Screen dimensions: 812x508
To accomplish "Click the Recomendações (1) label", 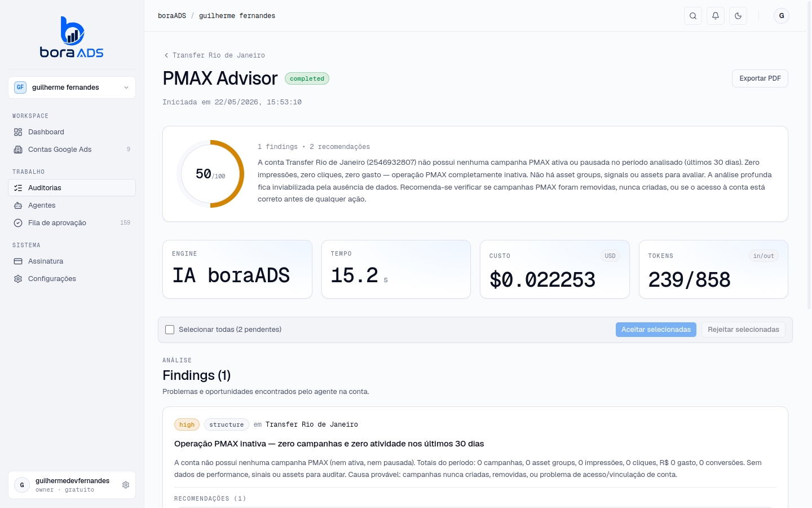I will [210, 498].
